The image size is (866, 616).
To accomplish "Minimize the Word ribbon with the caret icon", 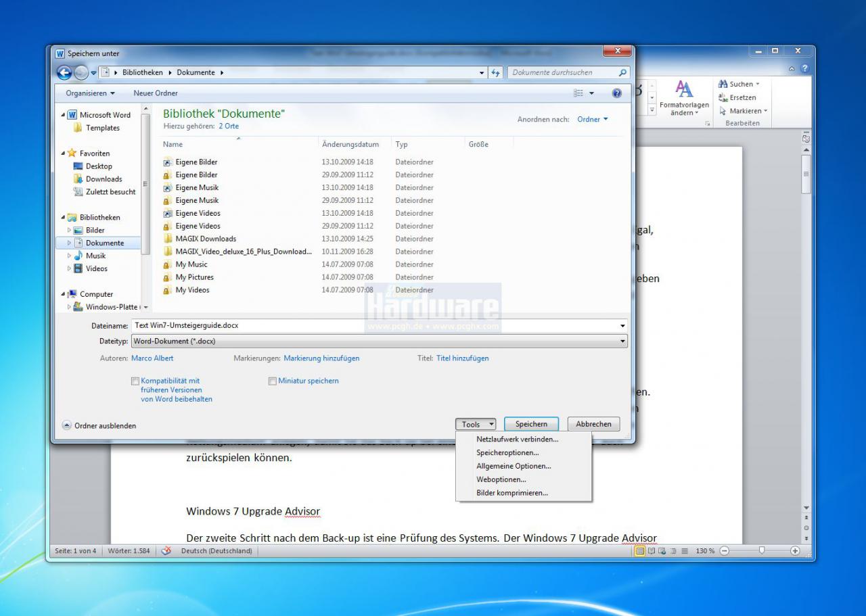I will pyautogui.click(x=793, y=68).
